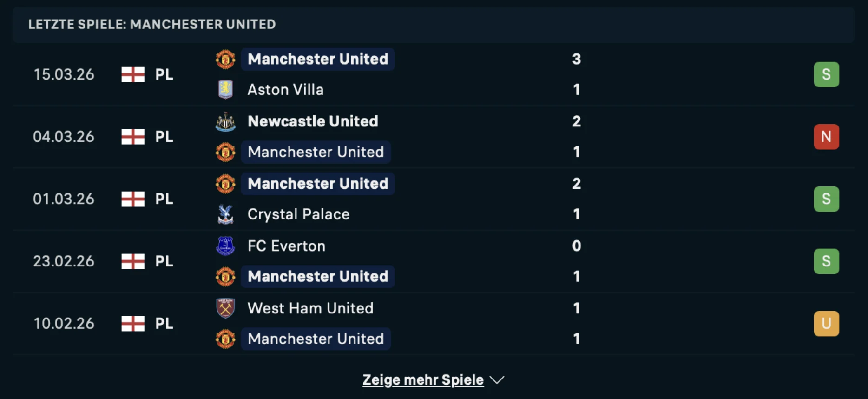Open the Newcastle United team name

click(x=313, y=121)
